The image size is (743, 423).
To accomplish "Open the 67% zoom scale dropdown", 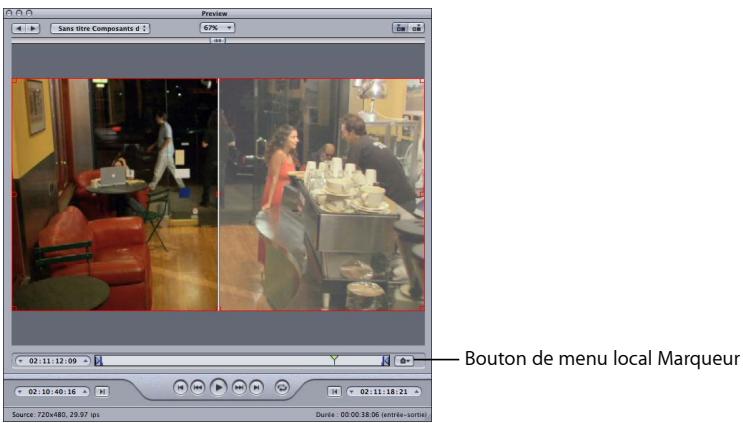I will [217, 29].
